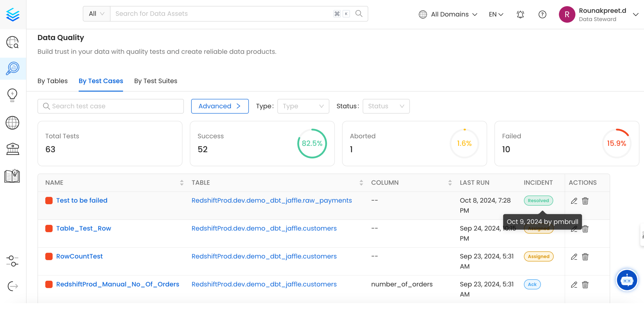
Task: Switch to the By Tables tab
Action: (53, 81)
